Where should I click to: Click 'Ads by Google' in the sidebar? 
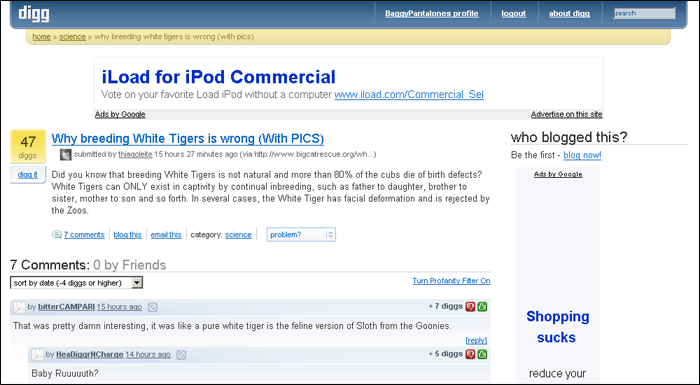pos(558,174)
